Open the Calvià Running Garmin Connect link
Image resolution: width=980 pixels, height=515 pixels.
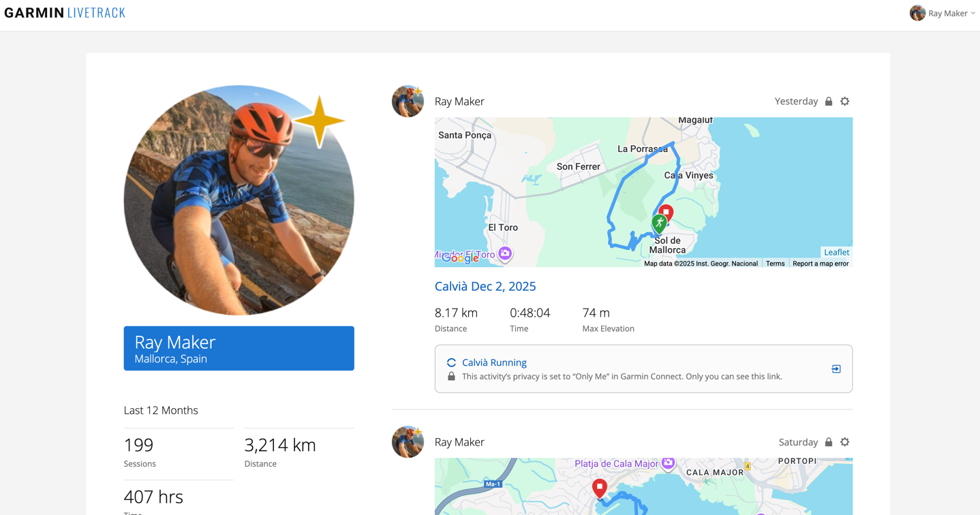494,362
